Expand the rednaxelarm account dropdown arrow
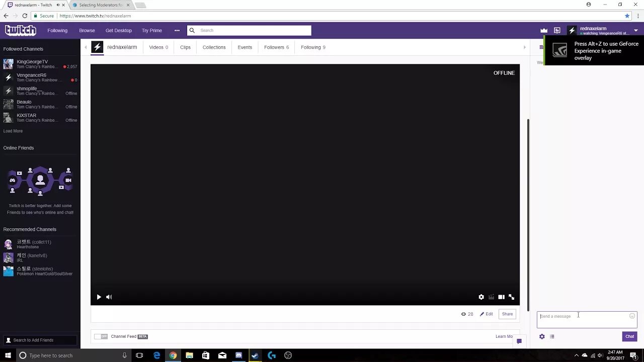 636,31
